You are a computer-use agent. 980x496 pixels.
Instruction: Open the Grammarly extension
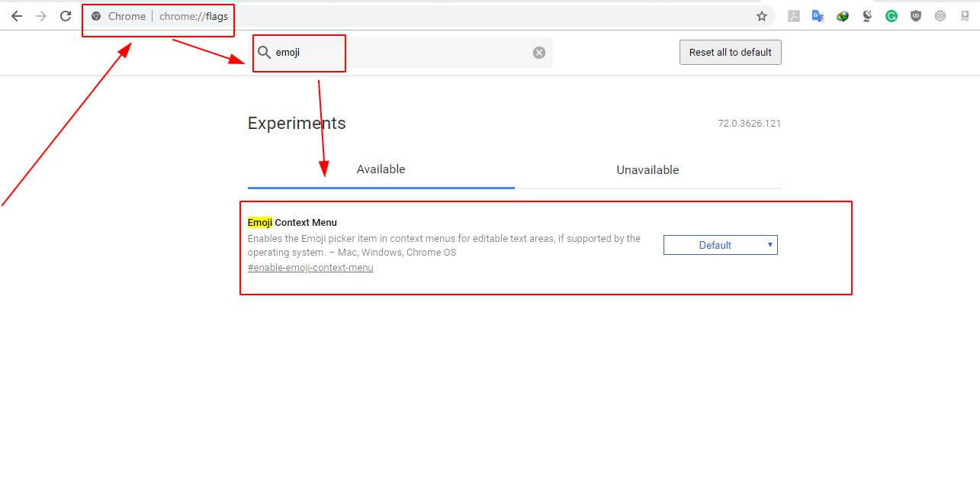pos(892,16)
